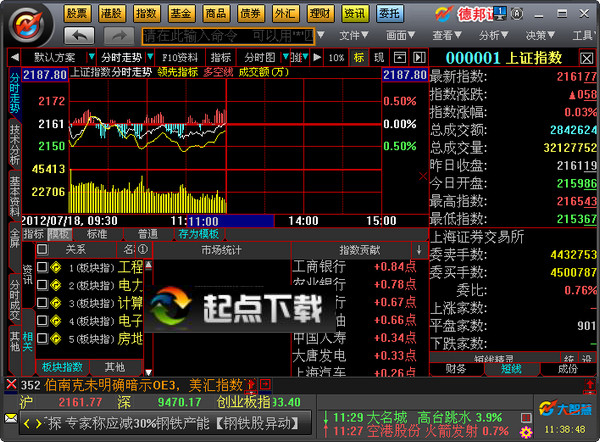Click the F10资料 button

pos(179,58)
